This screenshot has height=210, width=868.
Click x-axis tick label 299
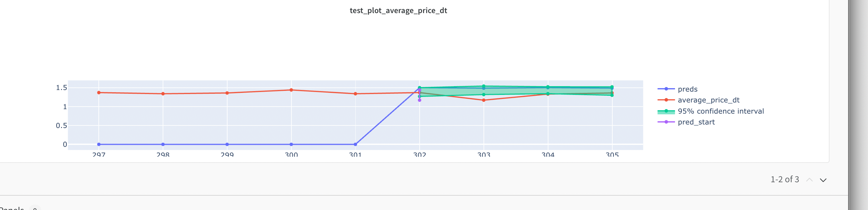tap(227, 155)
